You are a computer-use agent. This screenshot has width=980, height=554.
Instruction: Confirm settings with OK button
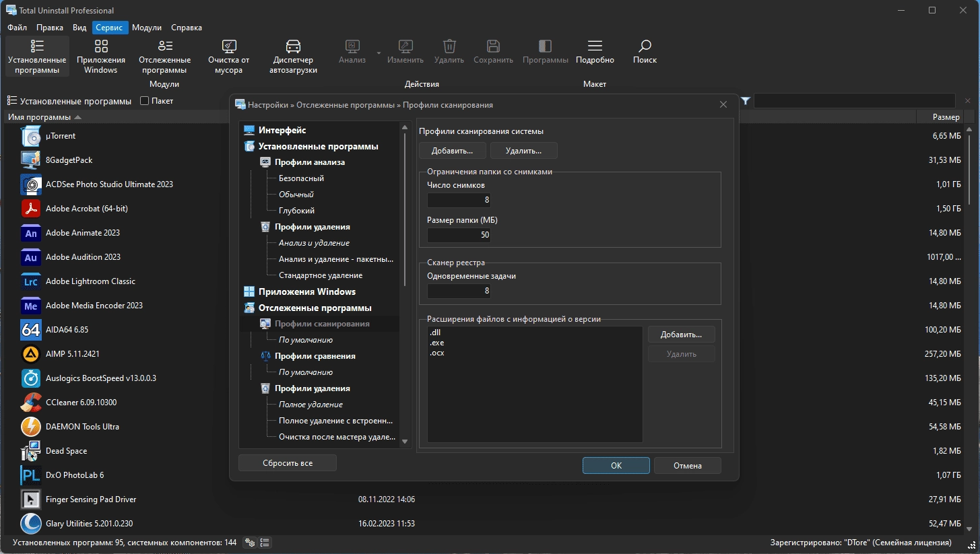tap(616, 465)
